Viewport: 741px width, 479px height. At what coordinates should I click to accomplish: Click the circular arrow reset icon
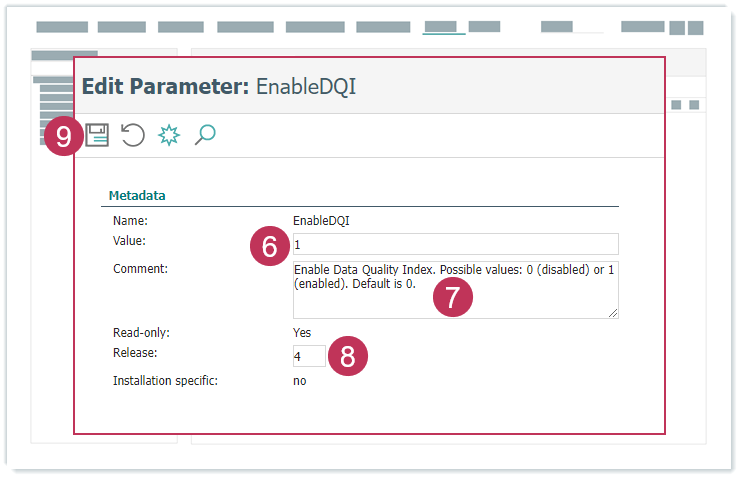tap(133, 135)
